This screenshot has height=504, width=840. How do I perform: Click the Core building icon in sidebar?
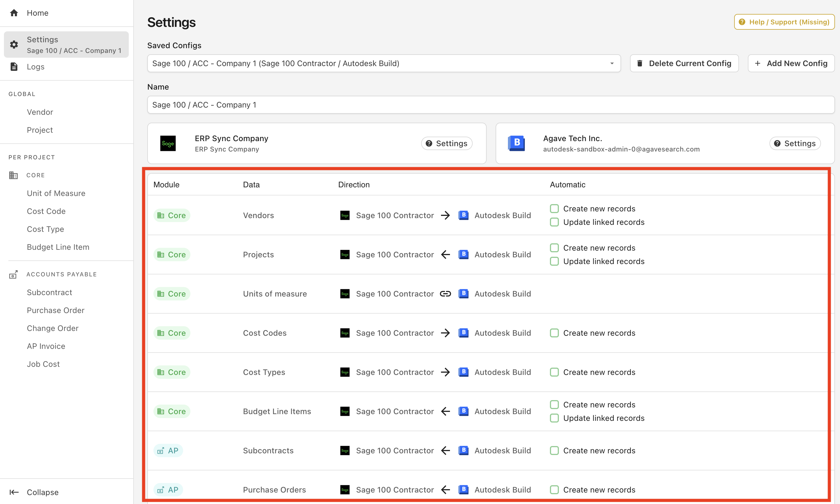tap(13, 175)
